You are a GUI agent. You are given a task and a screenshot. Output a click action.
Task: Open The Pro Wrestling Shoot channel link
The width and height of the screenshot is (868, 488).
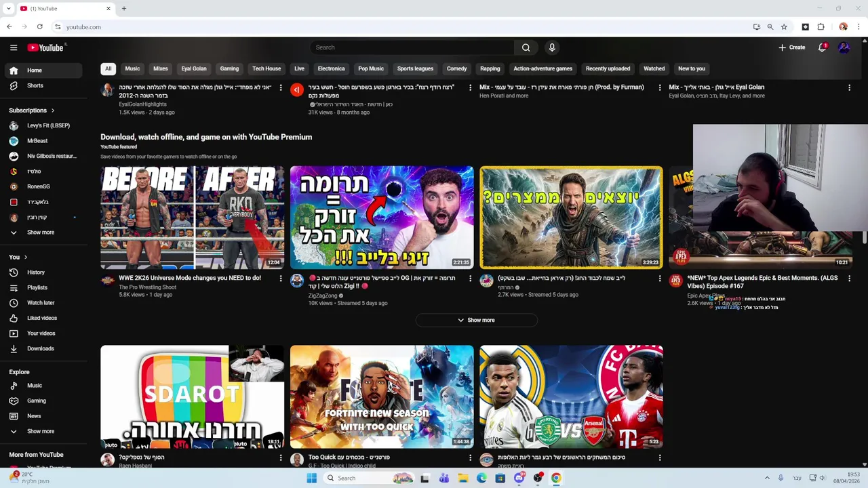click(x=147, y=287)
